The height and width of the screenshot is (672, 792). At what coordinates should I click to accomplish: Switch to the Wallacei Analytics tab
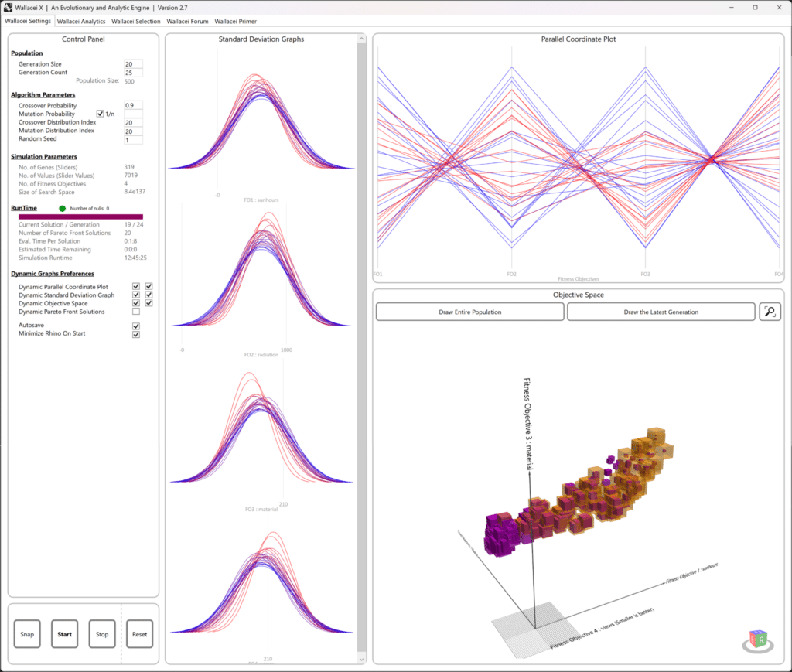[81, 21]
